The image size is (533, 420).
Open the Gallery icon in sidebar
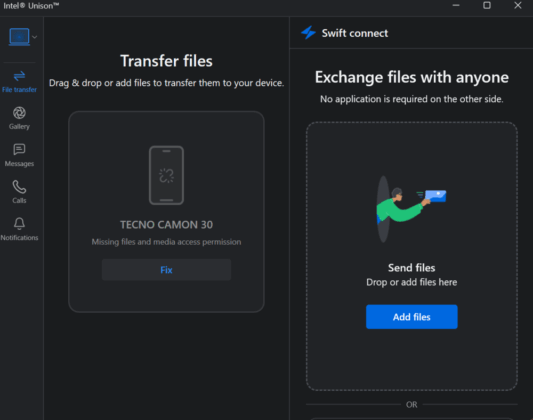point(19,113)
